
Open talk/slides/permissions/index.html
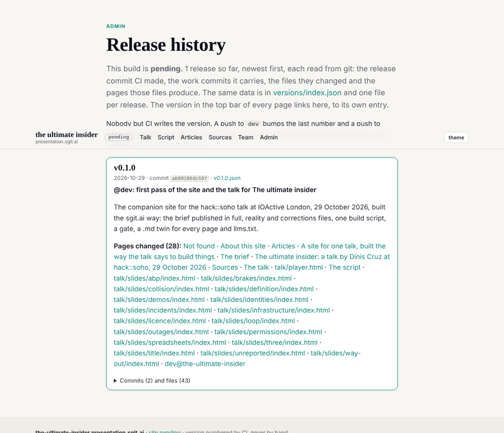click(268, 331)
